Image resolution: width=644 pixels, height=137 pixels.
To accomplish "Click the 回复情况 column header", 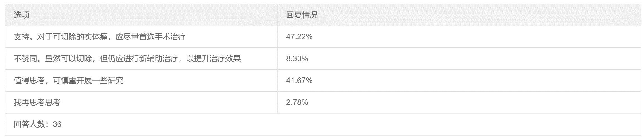I will pos(302,15).
